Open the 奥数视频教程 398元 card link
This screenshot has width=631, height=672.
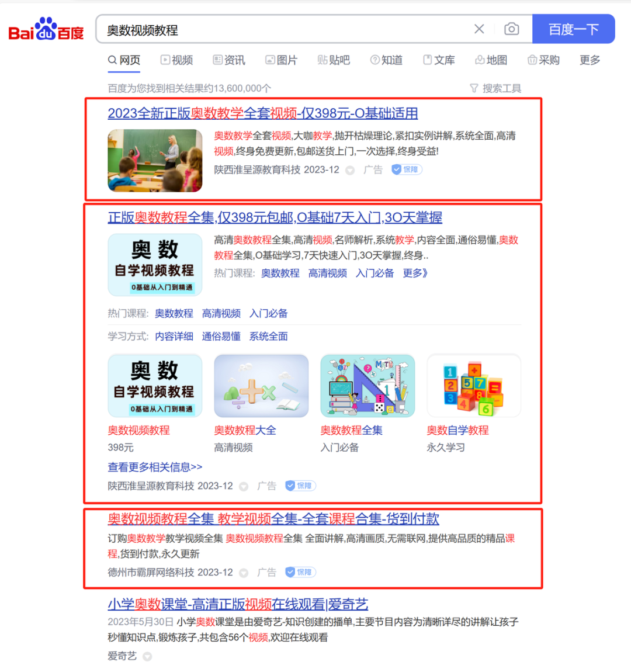[139, 430]
